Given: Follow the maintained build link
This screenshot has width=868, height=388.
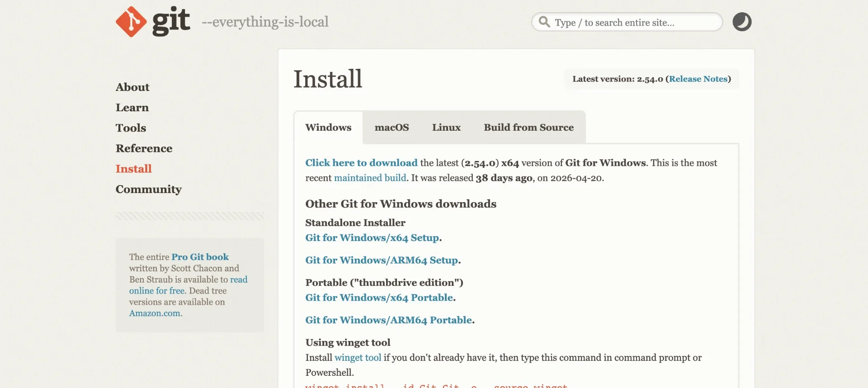Looking at the screenshot, I should pos(370,178).
